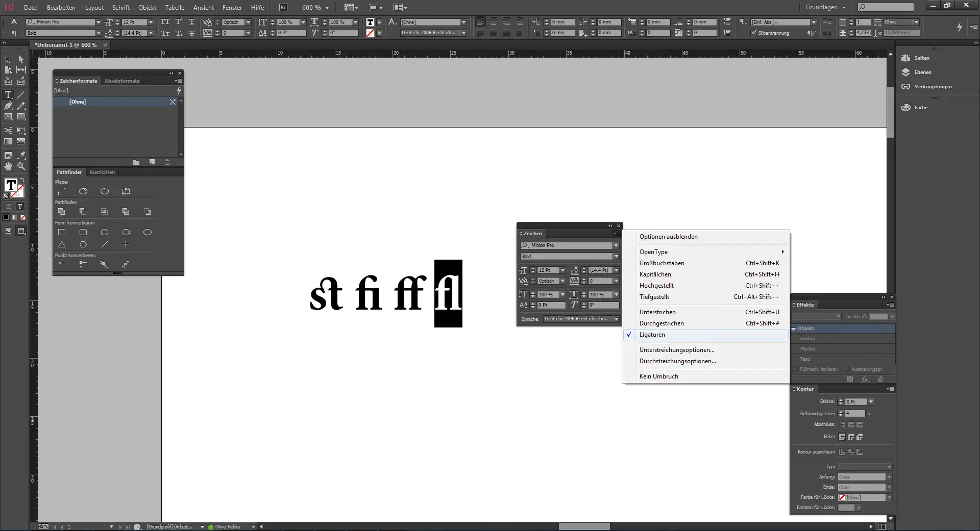Select the Hand tool
Viewport: 980px width, 531px height.
[8, 166]
